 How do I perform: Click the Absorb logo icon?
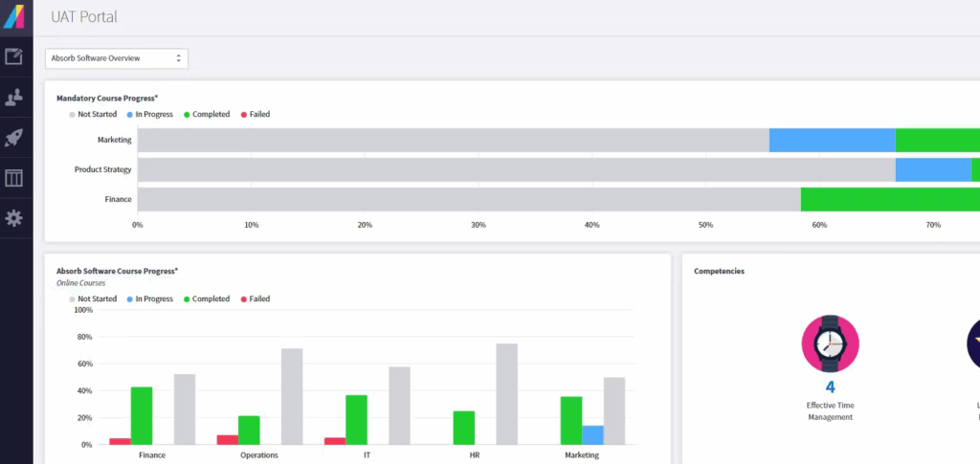pos(13,15)
